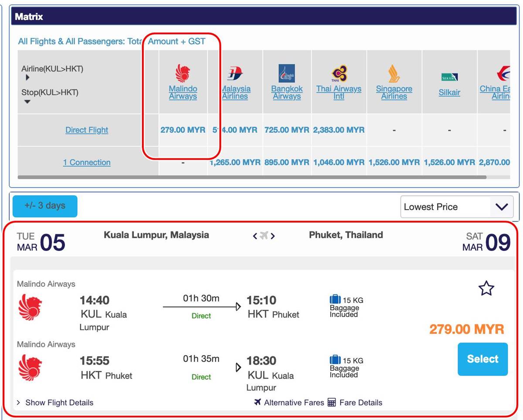523x420 pixels.
Task: Click the 14:40 departure time
Action: pos(95,300)
